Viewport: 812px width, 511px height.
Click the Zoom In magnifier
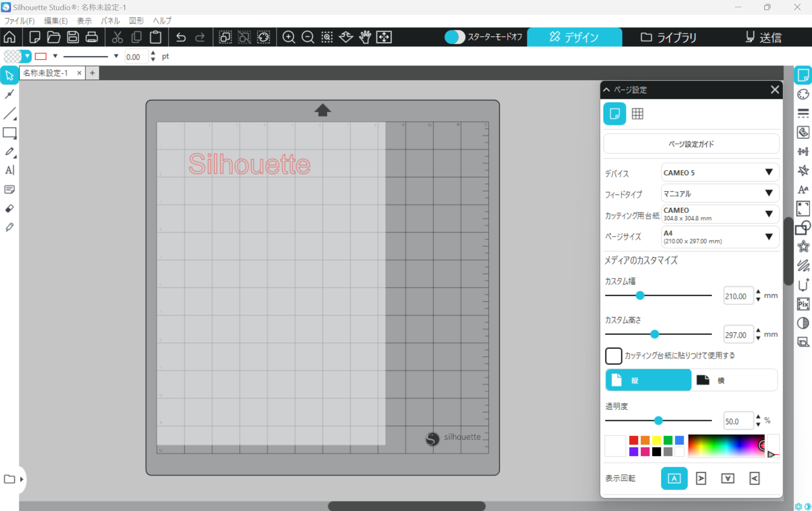click(x=289, y=37)
